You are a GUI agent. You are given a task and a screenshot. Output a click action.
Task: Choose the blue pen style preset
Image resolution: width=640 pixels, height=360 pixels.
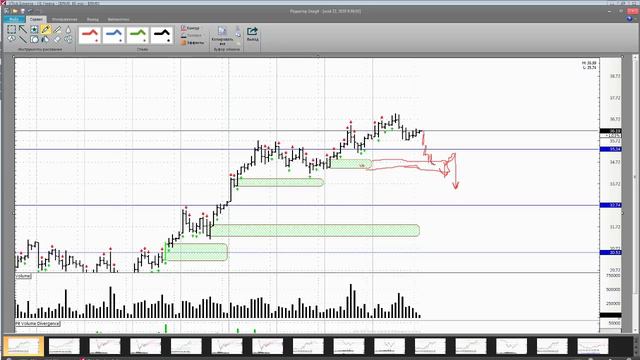pyautogui.click(x=114, y=35)
